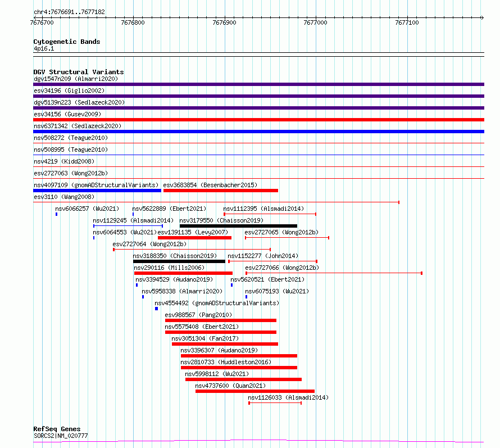Click the ruler at position 7676900

pos(225,22)
